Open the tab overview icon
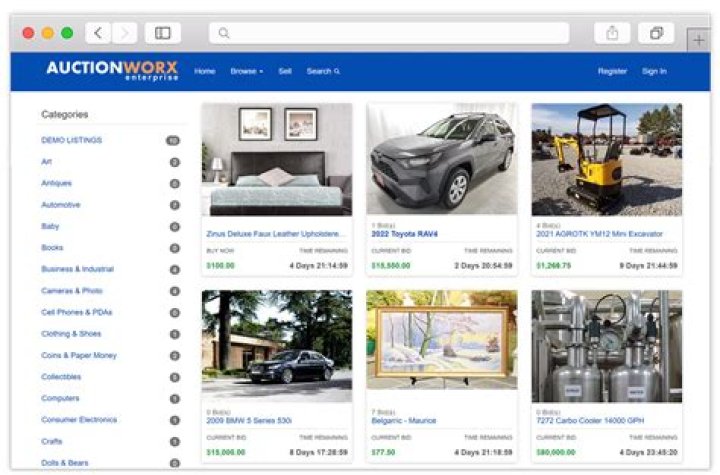 pyautogui.click(x=656, y=33)
